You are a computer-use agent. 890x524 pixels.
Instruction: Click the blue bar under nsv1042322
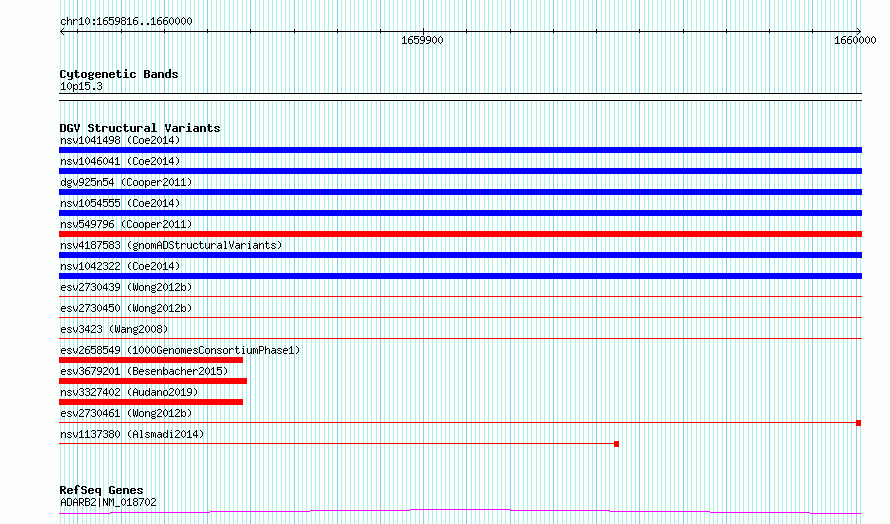[460, 276]
